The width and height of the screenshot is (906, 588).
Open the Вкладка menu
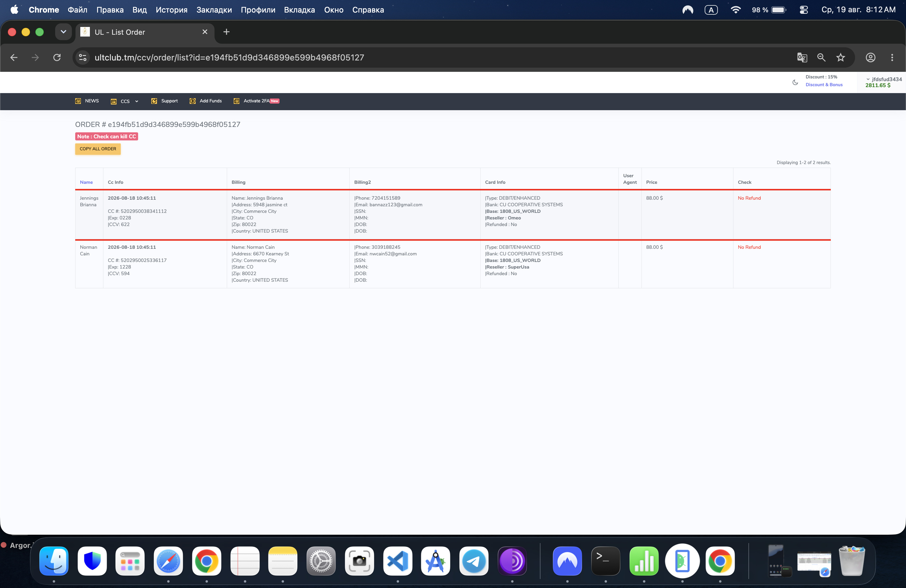[300, 10]
